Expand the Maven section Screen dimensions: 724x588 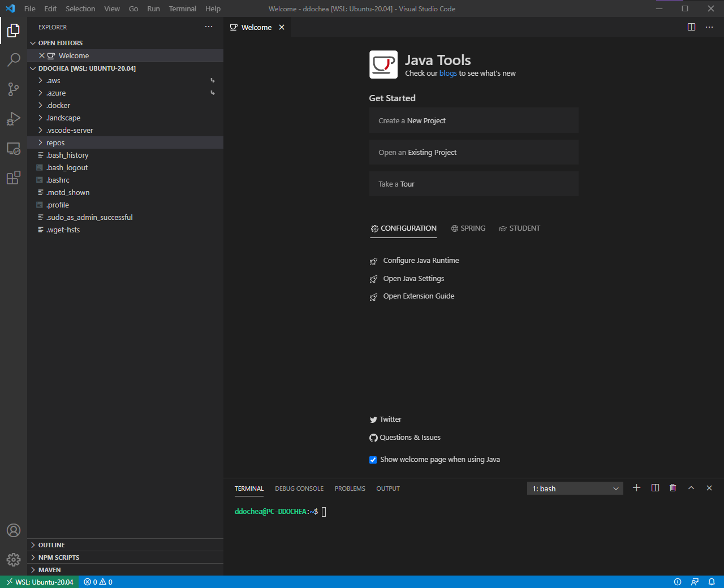click(125, 570)
